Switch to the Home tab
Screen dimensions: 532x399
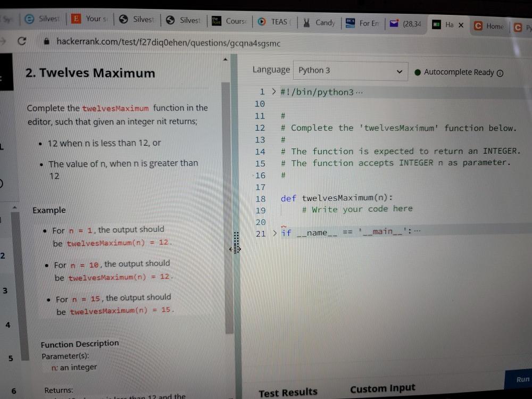click(489, 26)
